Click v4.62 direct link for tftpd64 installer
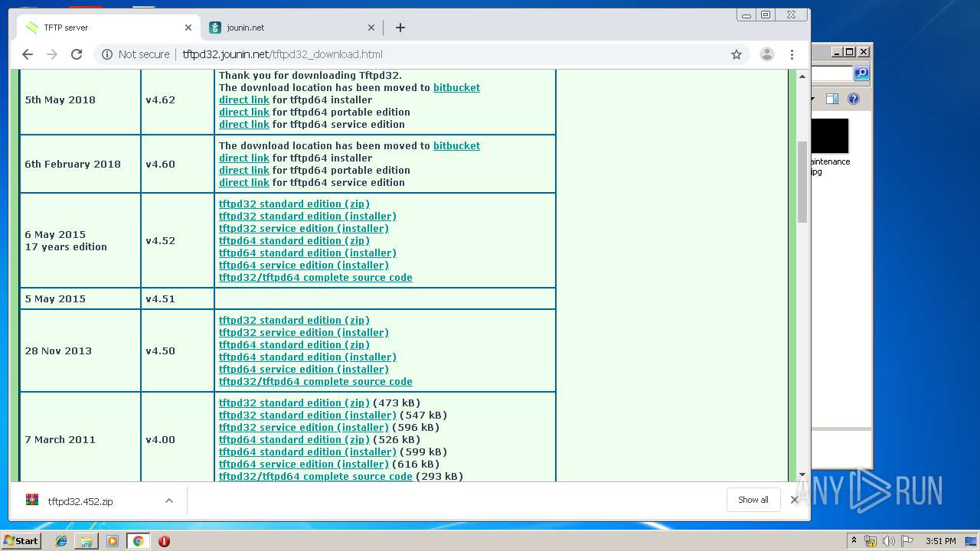 pos(244,99)
